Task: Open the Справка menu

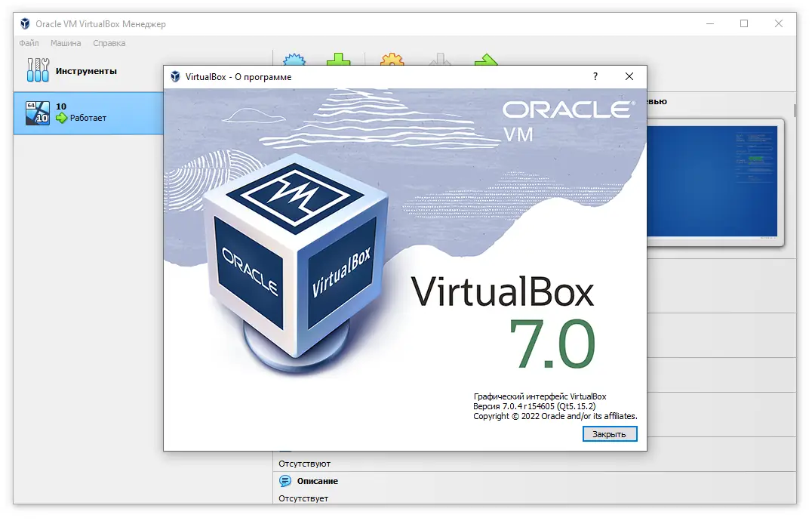Action: coord(109,43)
